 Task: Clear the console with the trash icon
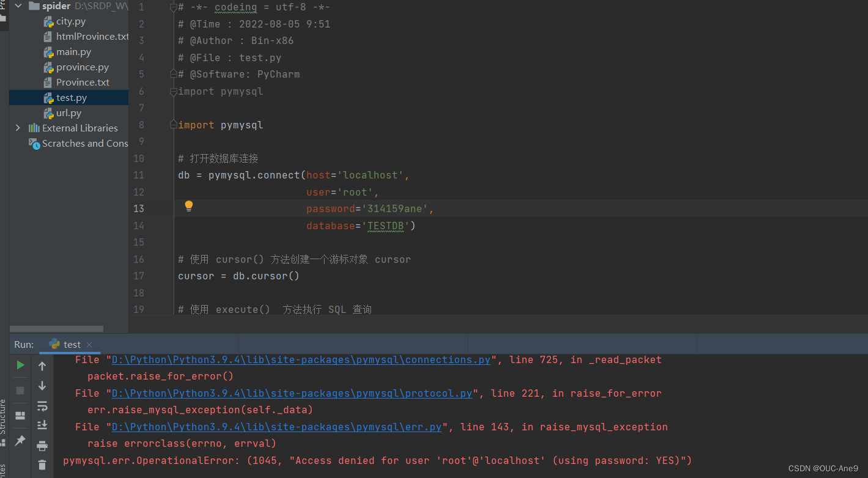pos(42,465)
